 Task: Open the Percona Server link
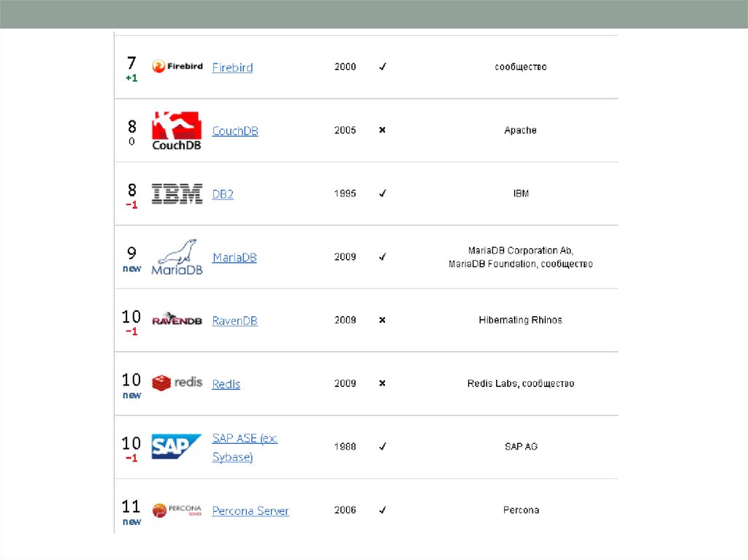(x=251, y=511)
